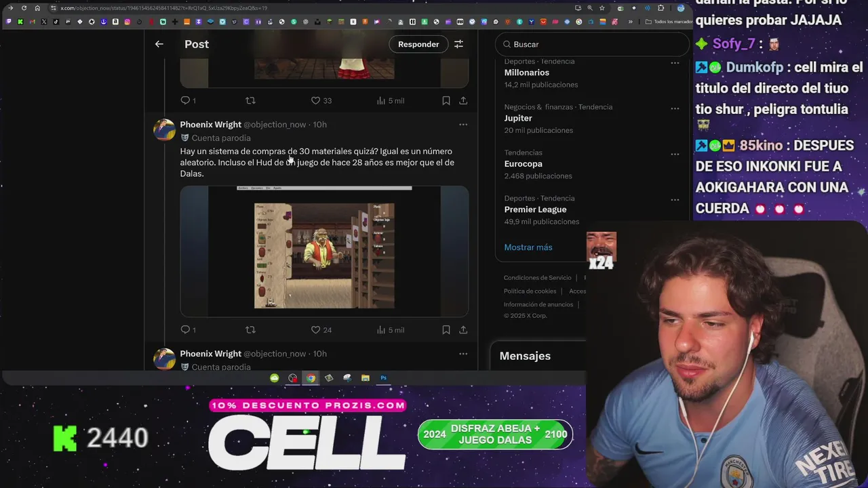Click the Post heading text
The image size is (868, 488).
click(197, 44)
